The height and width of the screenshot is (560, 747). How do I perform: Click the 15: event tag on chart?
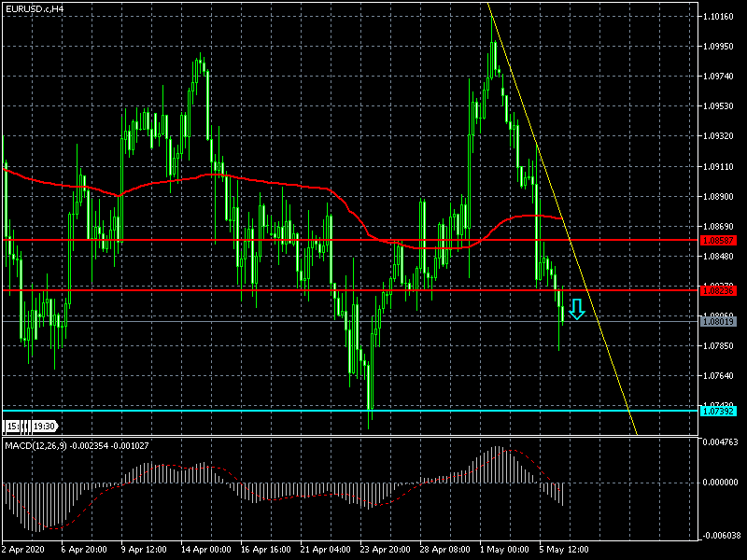13,427
